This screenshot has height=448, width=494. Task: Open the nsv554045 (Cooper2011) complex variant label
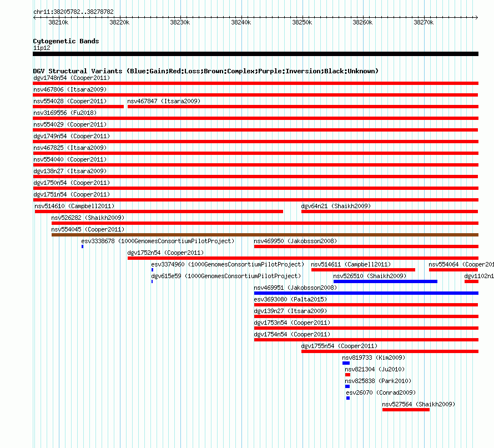[x=88, y=229]
